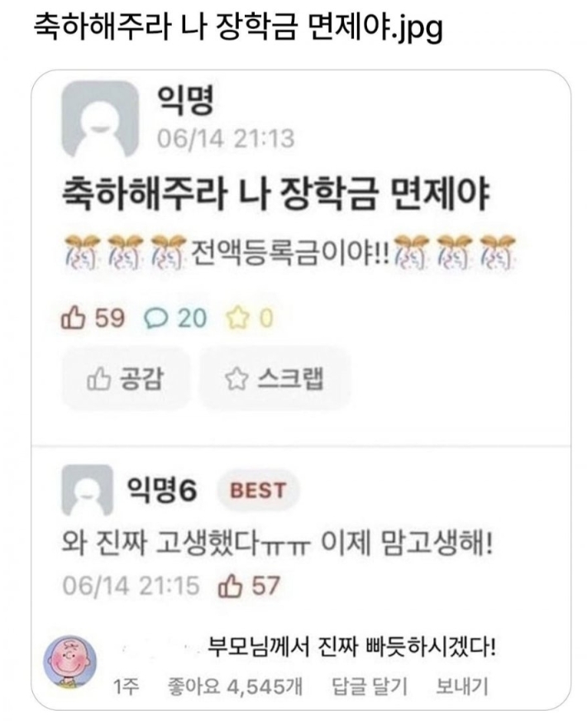Click the 익명6 commenter name
This screenshot has width=587, height=728.
click(162, 491)
